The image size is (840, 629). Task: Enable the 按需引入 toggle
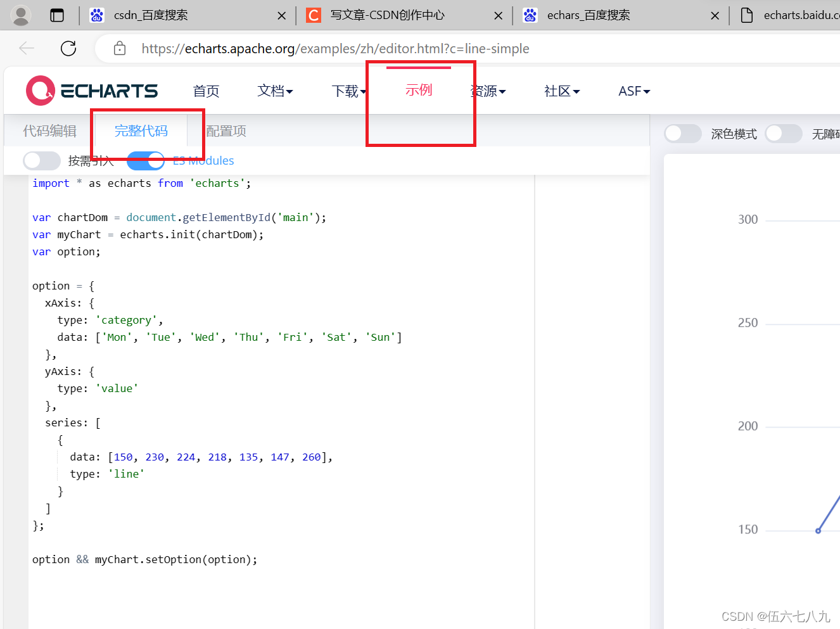coord(42,160)
